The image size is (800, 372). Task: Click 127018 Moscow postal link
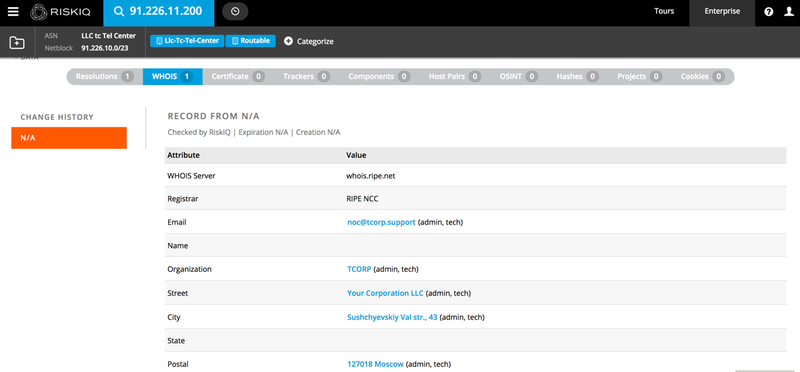coord(375,364)
